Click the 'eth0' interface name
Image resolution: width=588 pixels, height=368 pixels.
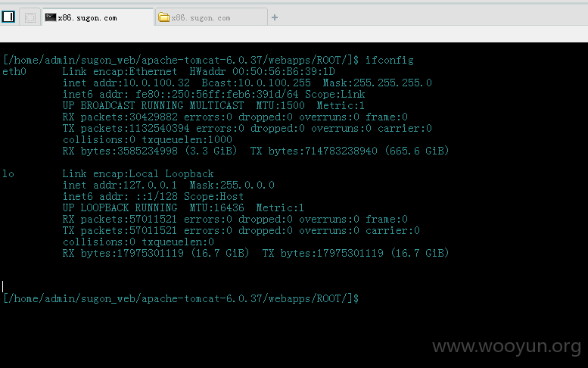click(14, 72)
